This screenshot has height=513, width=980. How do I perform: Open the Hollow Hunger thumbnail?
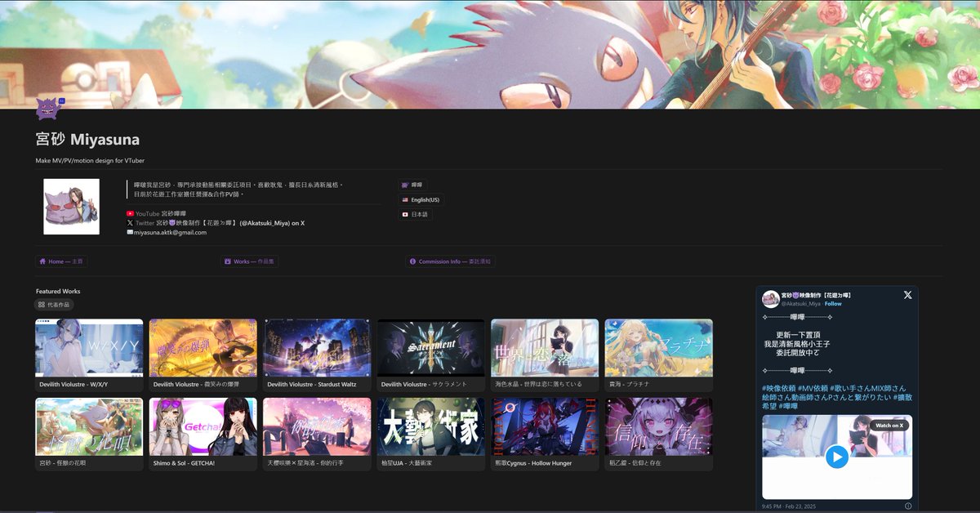click(545, 426)
